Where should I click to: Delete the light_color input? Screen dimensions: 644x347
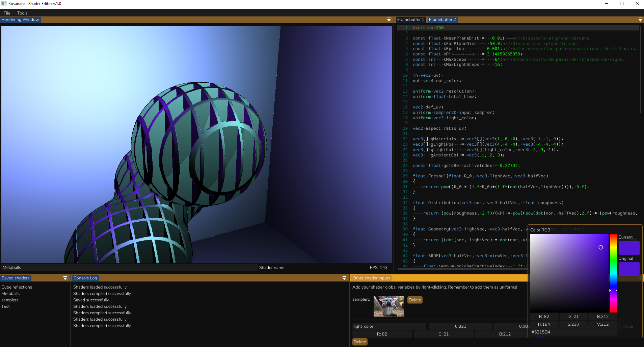(x=360, y=342)
